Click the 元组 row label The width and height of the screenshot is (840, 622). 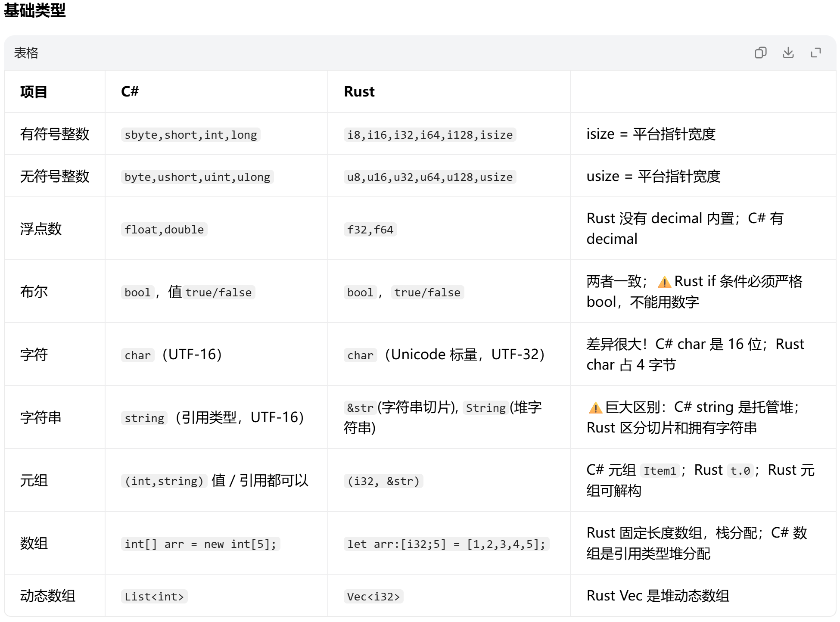(x=34, y=480)
